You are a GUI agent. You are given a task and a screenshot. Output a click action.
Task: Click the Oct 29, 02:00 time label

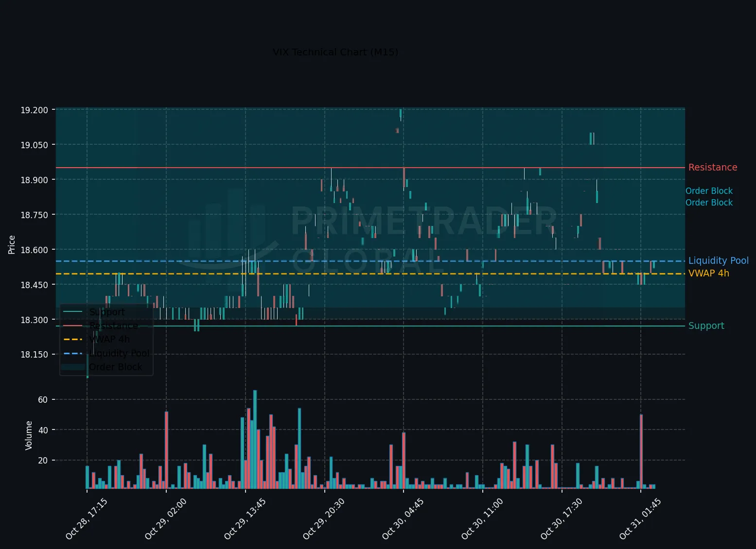pyautogui.click(x=166, y=518)
